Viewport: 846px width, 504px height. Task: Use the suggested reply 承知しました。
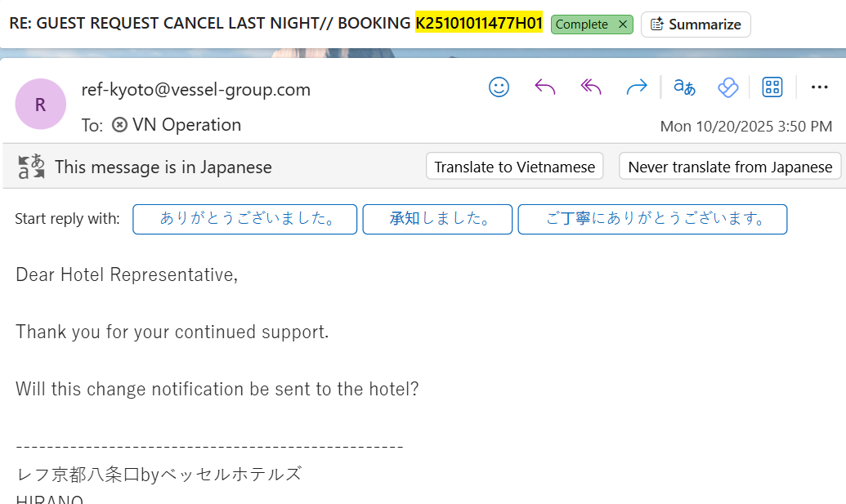437,219
